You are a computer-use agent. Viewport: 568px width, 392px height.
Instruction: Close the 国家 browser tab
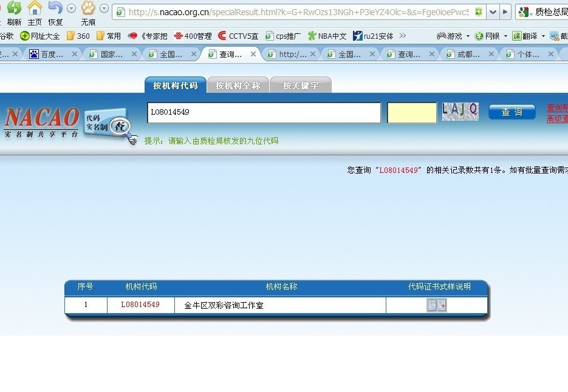tap(134, 54)
